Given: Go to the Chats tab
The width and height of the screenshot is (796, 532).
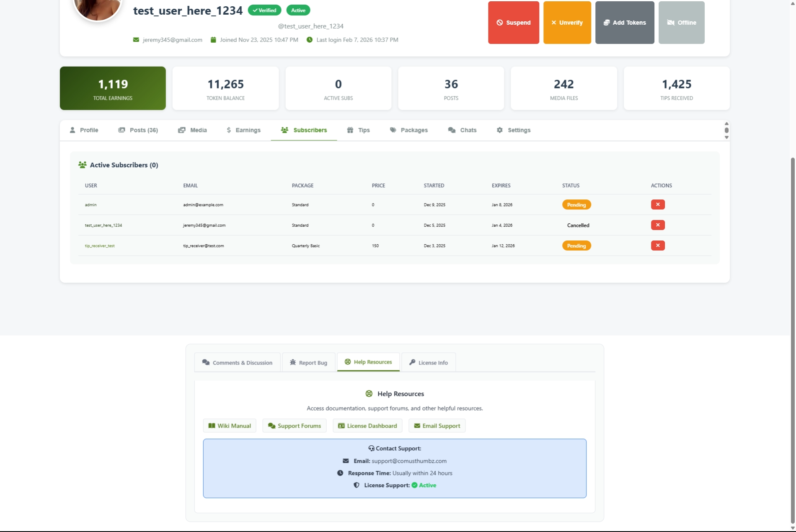Looking at the screenshot, I should pos(462,130).
